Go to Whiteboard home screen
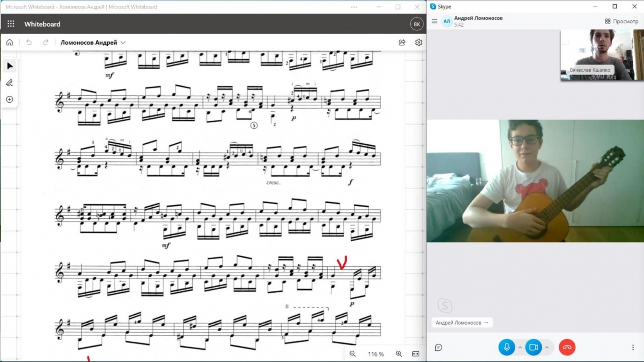The width and height of the screenshot is (644, 362). tap(10, 43)
